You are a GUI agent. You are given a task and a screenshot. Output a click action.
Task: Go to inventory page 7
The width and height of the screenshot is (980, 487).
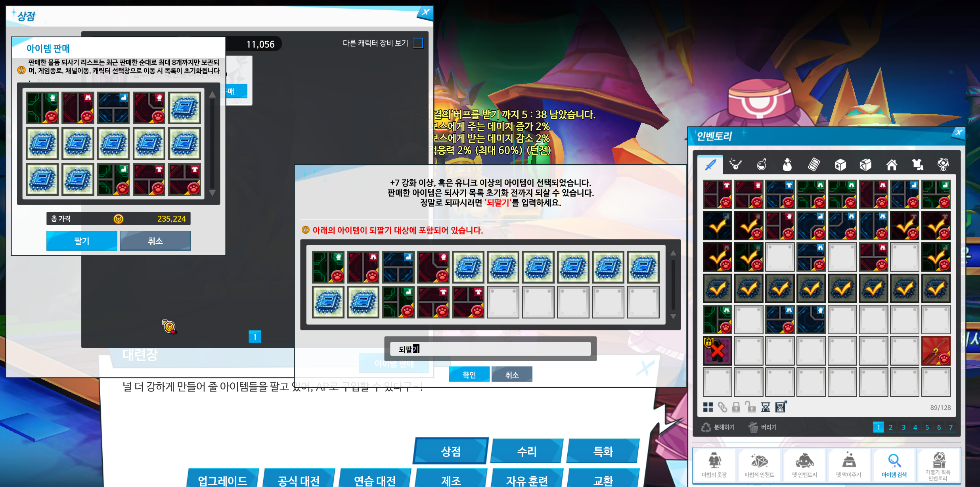tap(951, 427)
